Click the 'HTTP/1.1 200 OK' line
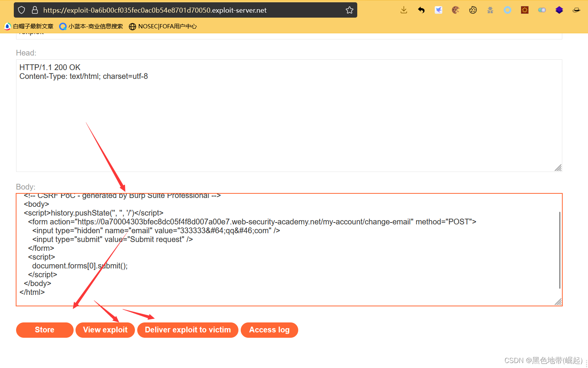Viewport: 588px width, 368px height. (x=50, y=67)
